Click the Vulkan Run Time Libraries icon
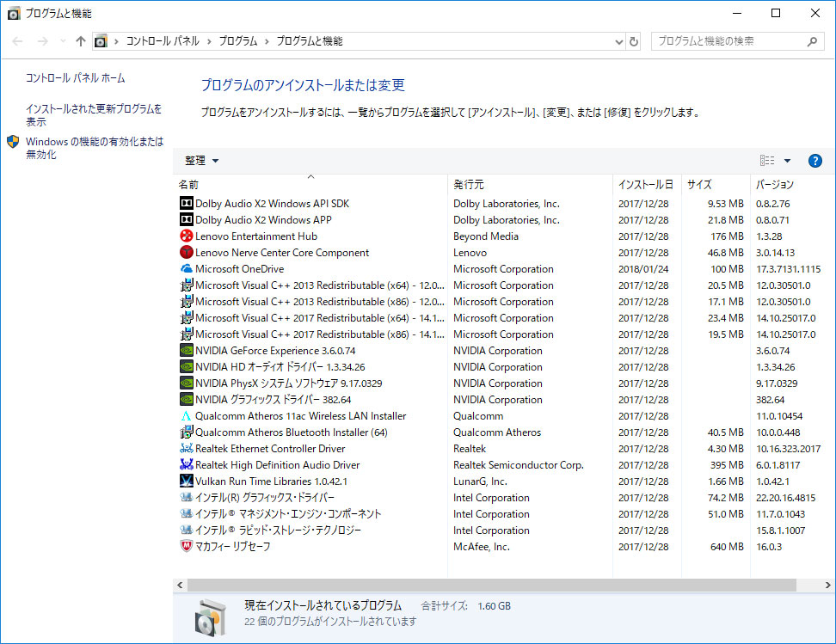This screenshot has width=836, height=644. point(186,481)
